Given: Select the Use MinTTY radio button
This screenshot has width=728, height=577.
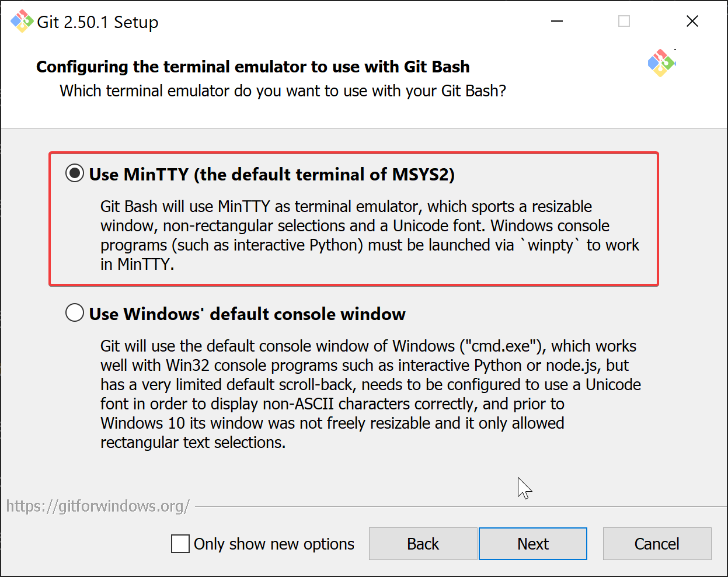Looking at the screenshot, I should pyautogui.click(x=75, y=173).
